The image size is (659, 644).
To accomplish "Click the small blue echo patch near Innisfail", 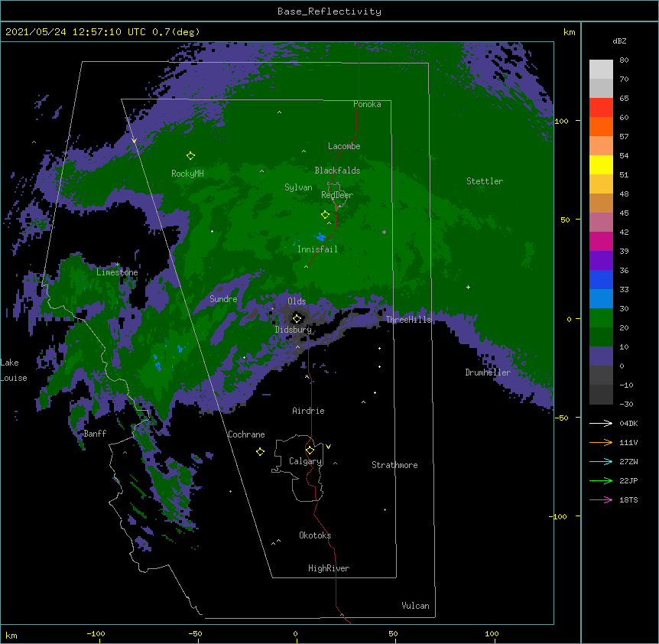I will click(320, 236).
